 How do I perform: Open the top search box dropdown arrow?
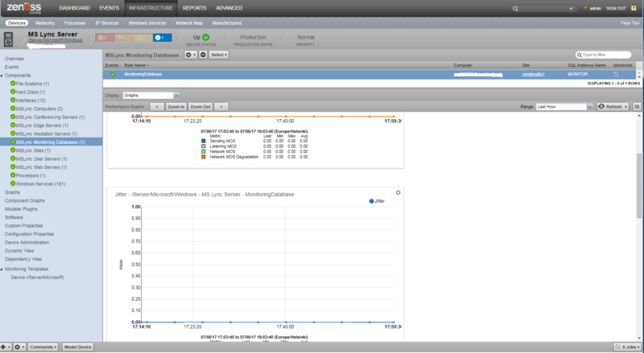571,9
